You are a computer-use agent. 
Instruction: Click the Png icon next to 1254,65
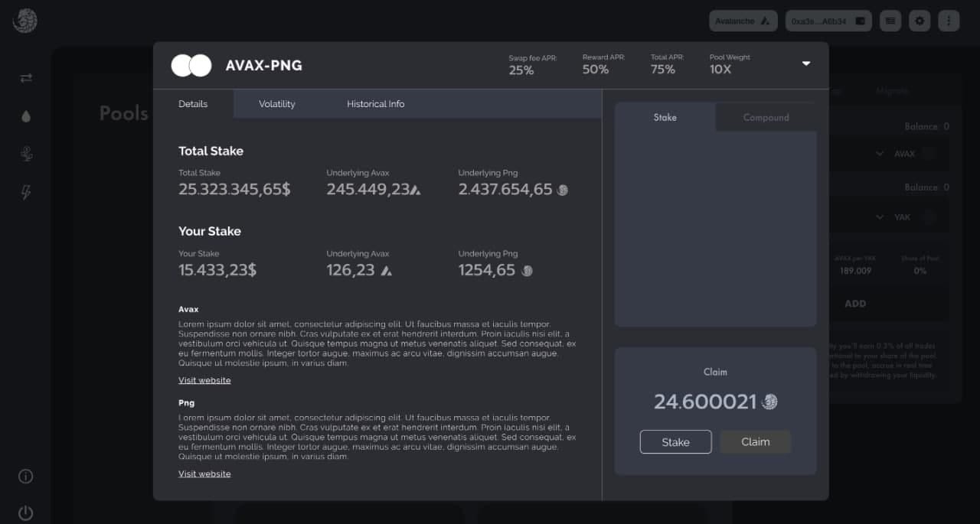(x=527, y=270)
